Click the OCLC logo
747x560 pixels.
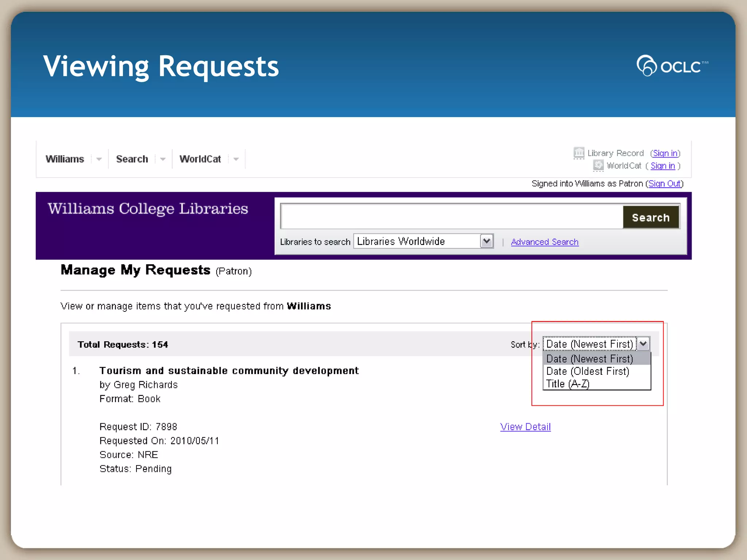pyautogui.click(x=672, y=66)
